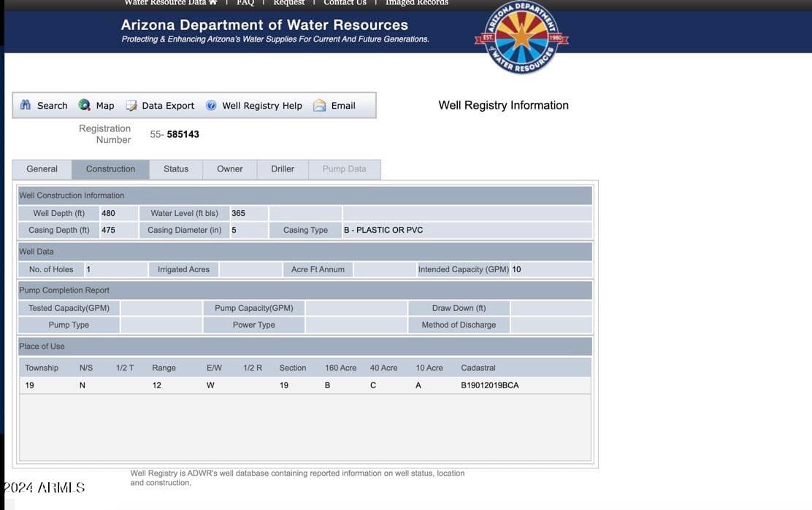Screen dimensions: 812x510
Task: Click the Well Depth value field
Action: [118, 213]
